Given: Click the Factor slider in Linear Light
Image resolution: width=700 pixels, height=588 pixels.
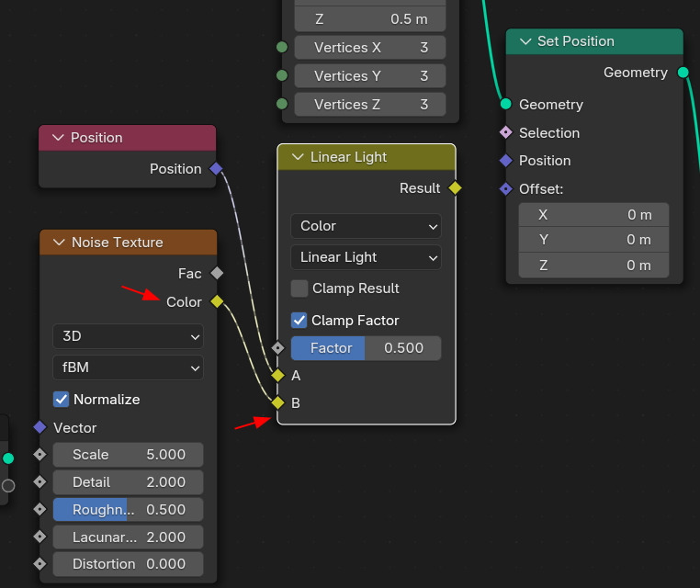Looking at the screenshot, I should (366, 348).
